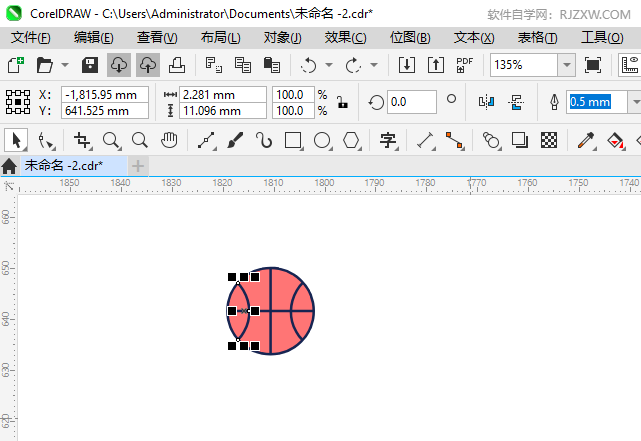
Task: Click the Save floppy disk icon
Action: 90,65
